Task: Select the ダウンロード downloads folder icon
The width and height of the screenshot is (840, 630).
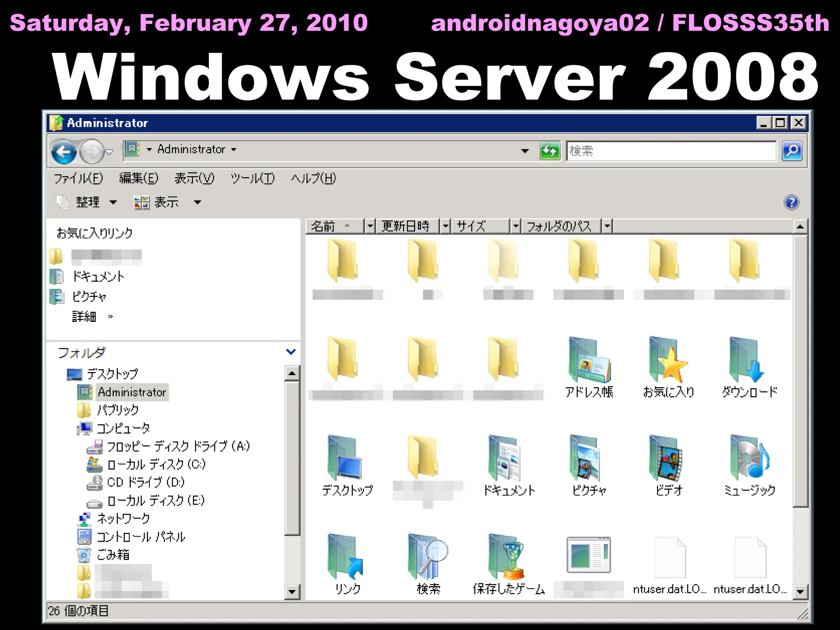Action: 749,367
